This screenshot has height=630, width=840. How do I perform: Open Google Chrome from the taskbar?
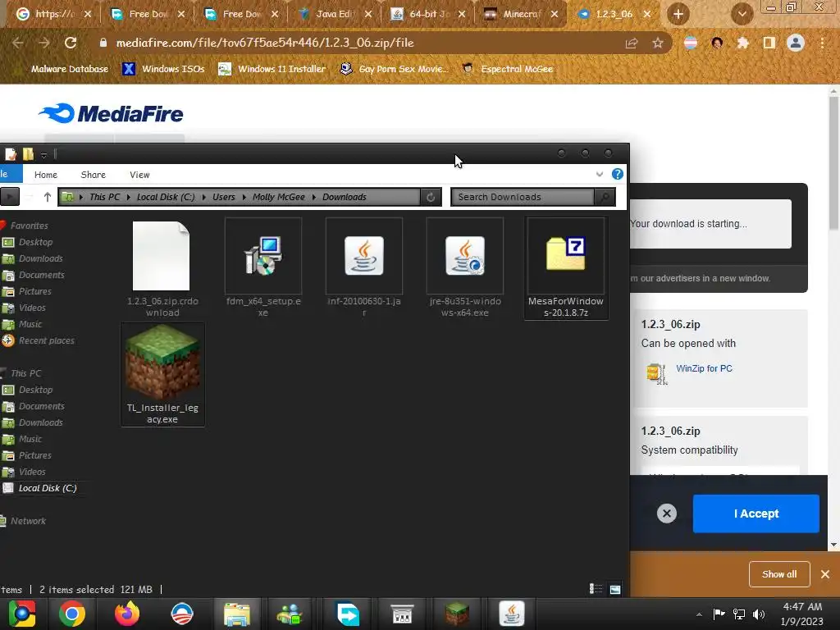tap(72, 614)
